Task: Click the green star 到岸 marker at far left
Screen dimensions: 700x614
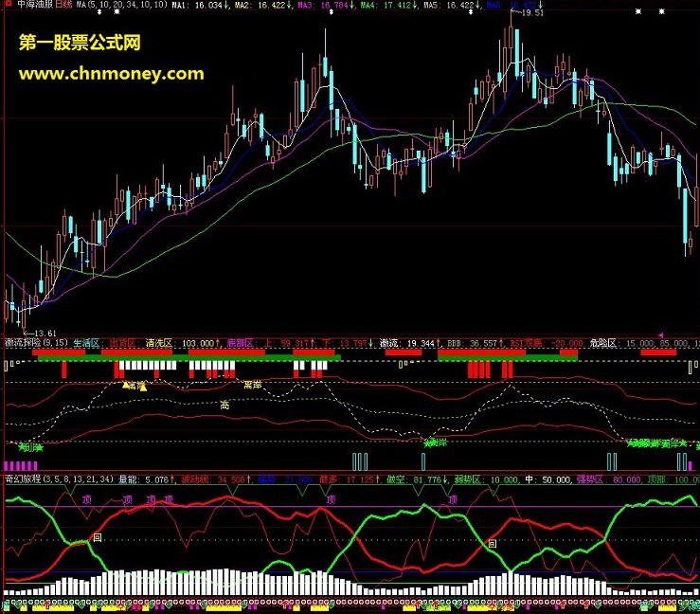Action: tap(31, 447)
